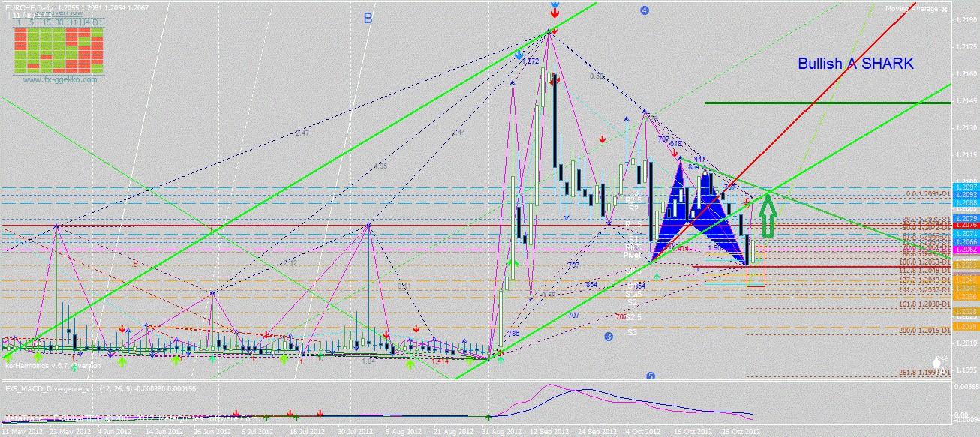Select the Bullish A SHARK text label
The image size is (980, 437).
[x=855, y=64]
